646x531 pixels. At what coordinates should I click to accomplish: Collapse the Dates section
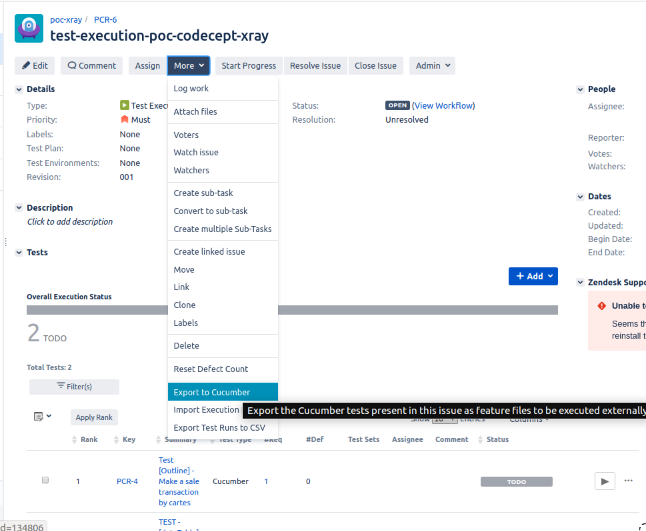(x=580, y=196)
